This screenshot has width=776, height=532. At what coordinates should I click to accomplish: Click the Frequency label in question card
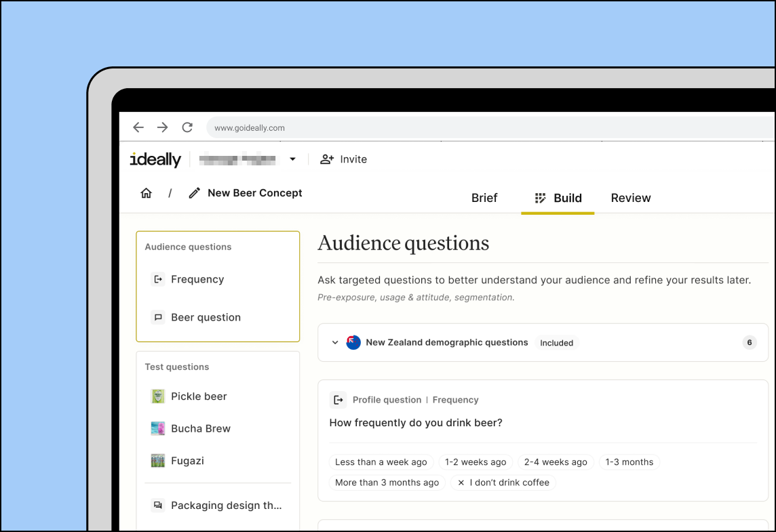click(455, 399)
